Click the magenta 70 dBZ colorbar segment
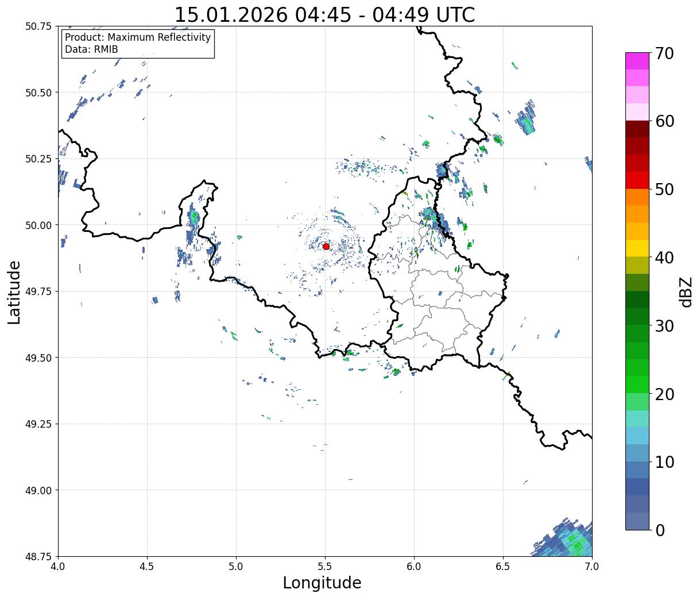Screen dimensions: 700x597 [x=637, y=61]
